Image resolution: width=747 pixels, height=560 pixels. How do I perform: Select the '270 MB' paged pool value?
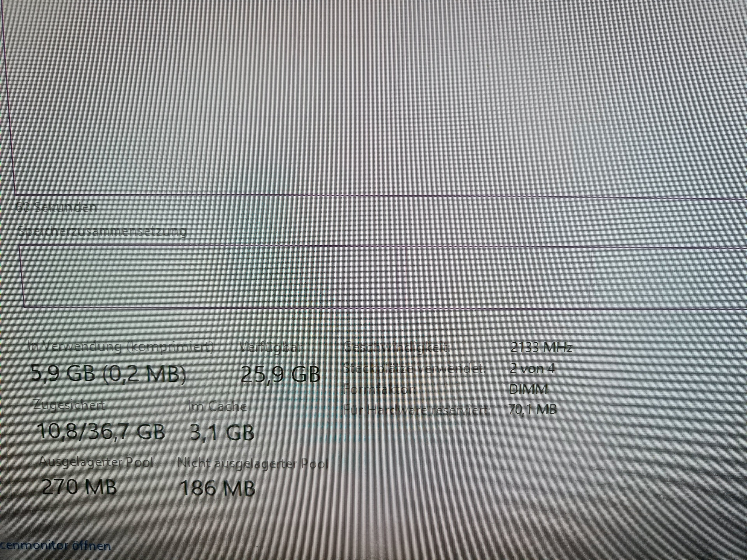(x=79, y=486)
